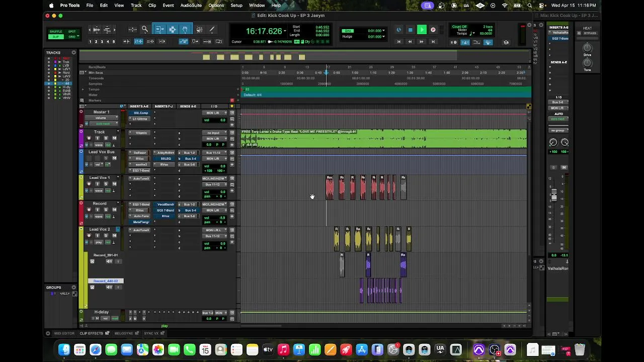Record-enable the Record track
644x362 pixels.
[x=89, y=210]
